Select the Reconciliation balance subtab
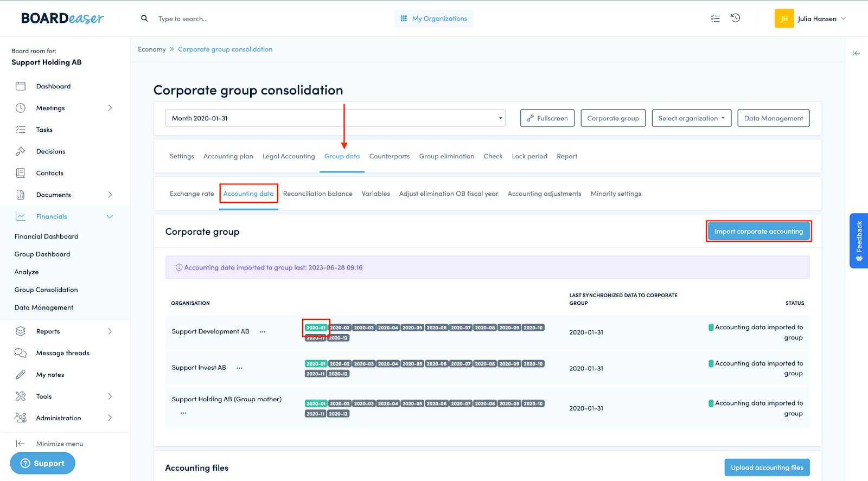868x481 pixels. [318, 194]
